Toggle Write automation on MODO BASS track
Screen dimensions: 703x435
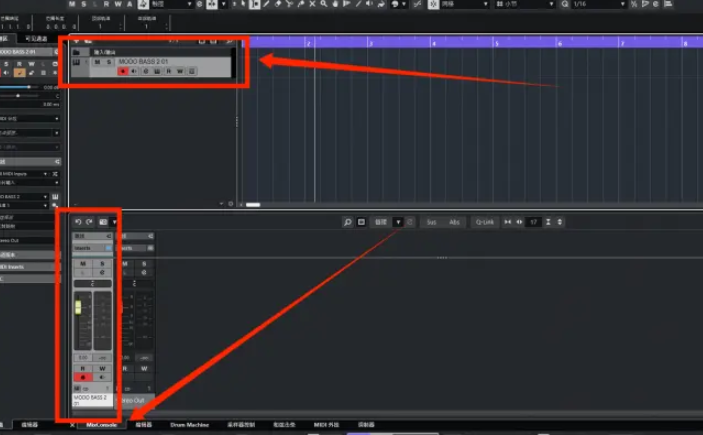pyautogui.click(x=180, y=71)
